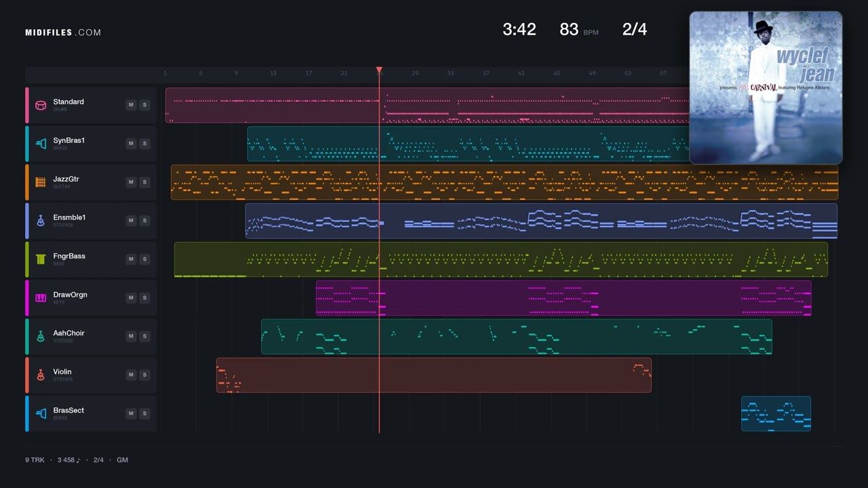The image size is (868, 488).
Task: Solo the Standard drums track
Action: (x=144, y=105)
